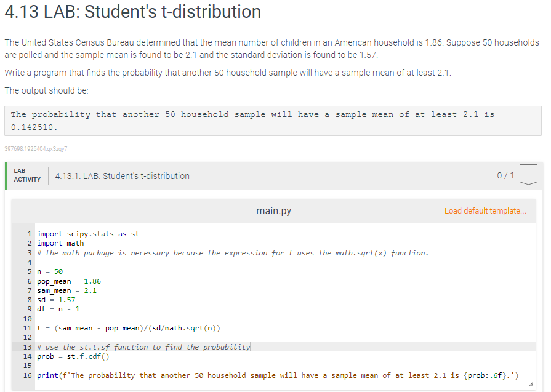Click the Load default template link
This screenshot has width=551, height=392.
point(486,210)
